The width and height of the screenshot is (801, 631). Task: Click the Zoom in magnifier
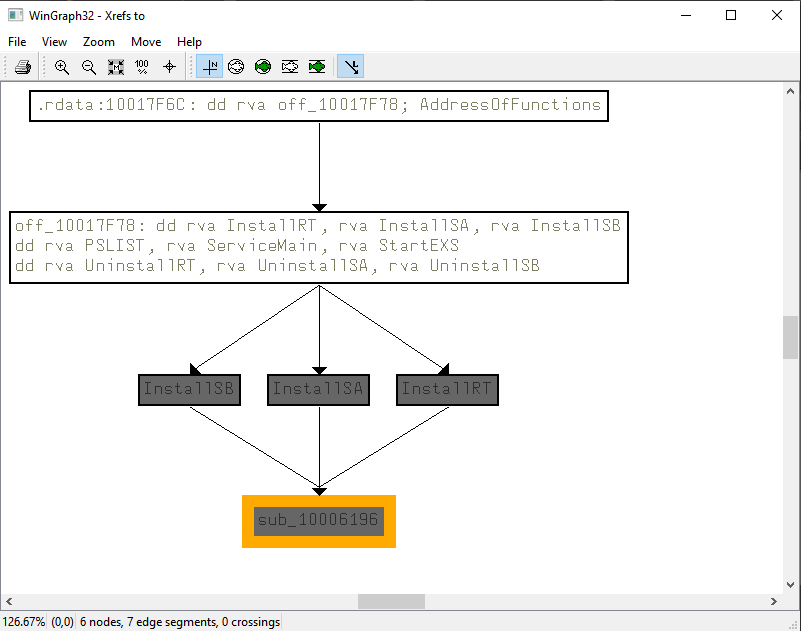pyautogui.click(x=62, y=67)
